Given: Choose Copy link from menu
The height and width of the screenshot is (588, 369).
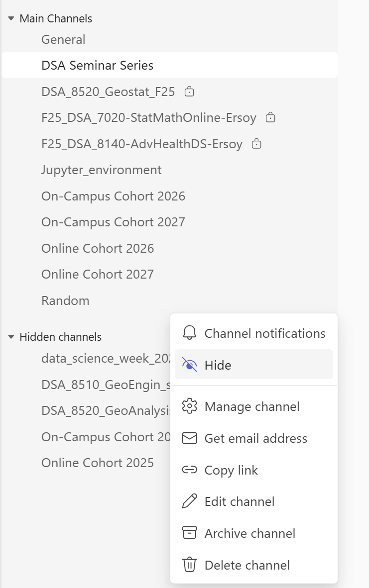Looking at the screenshot, I should point(254,470).
